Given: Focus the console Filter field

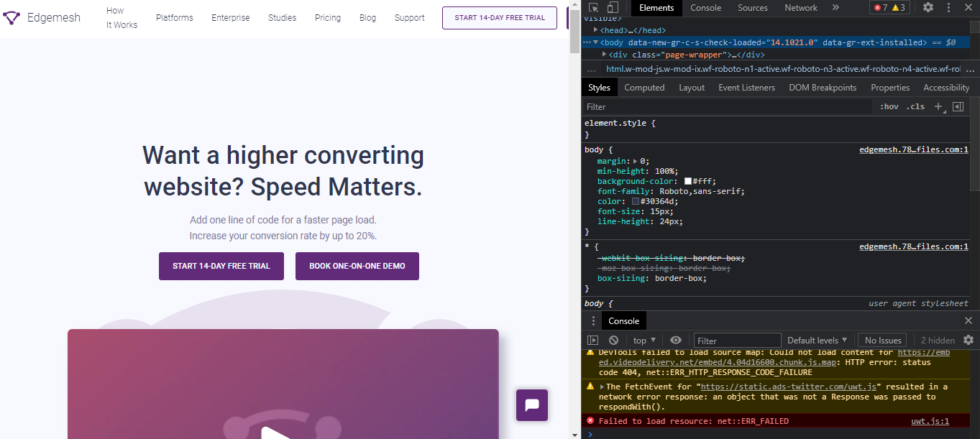Looking at the screenshot, I should [x=737, y=341].
